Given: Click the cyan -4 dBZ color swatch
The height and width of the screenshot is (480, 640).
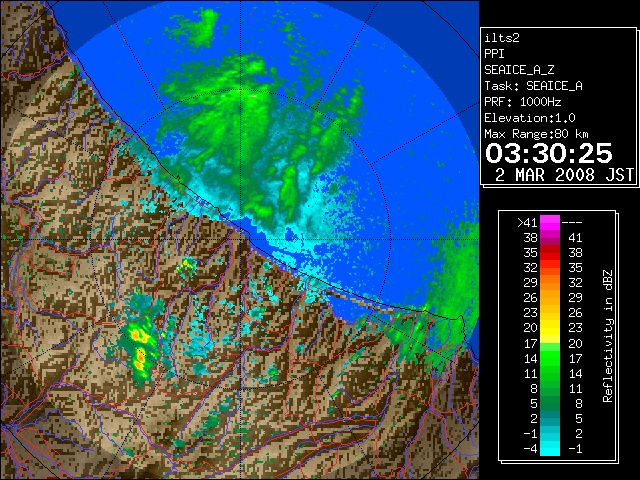Looking at the screenshot, I should pyautogui.click(x=550, y=449).
